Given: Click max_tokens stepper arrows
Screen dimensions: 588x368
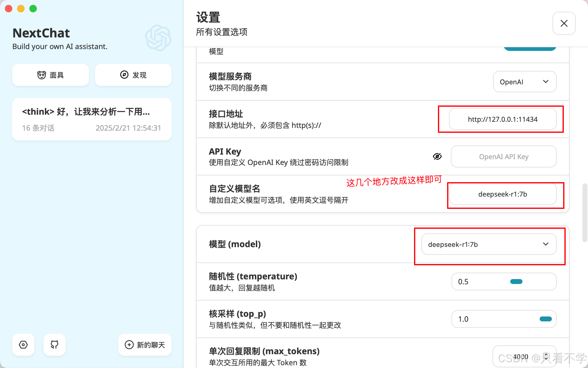Looking at the screenshot, I should click(546, 357).
